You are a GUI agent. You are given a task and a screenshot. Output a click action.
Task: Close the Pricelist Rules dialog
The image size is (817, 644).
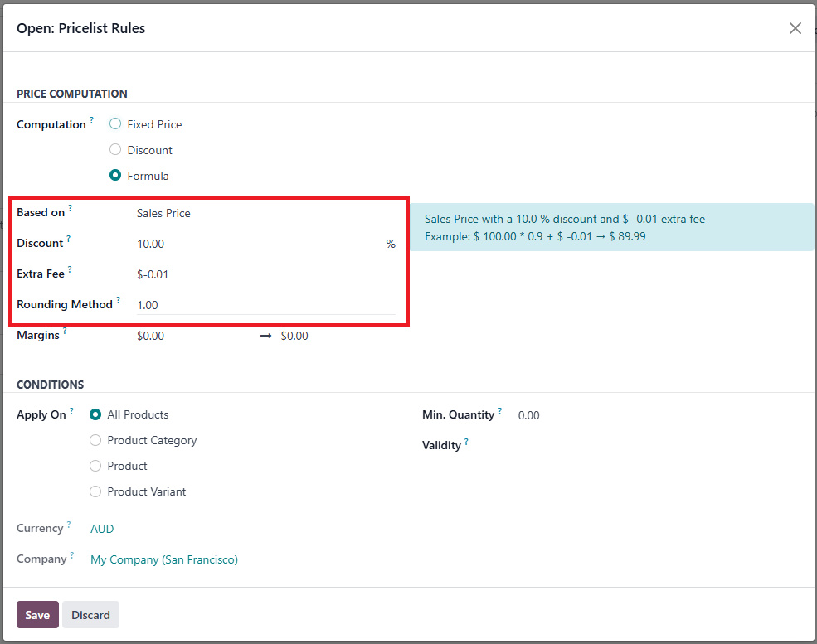pos(795,28)
